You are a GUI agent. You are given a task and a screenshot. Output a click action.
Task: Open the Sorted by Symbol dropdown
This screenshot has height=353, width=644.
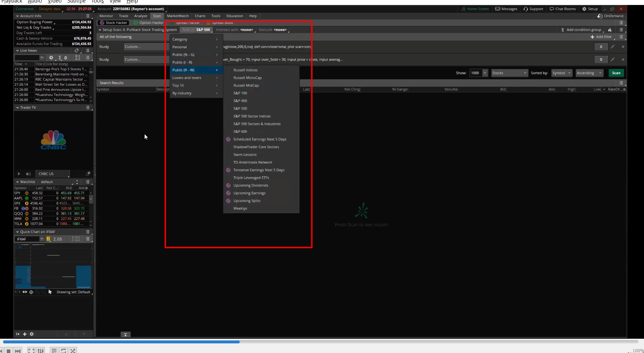coord(562,73)
